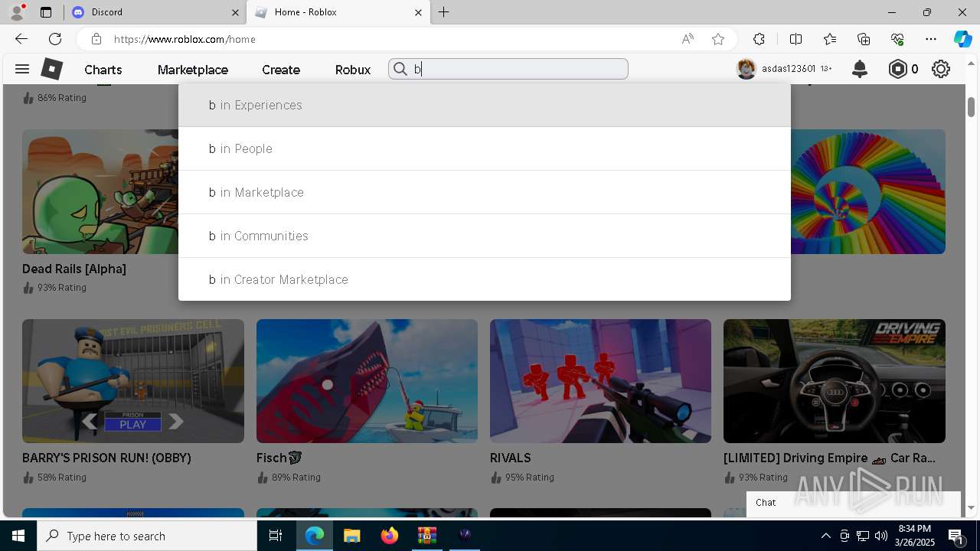Open Browser essentials heart icon
The image size is (980, 551).
point(897,39)
